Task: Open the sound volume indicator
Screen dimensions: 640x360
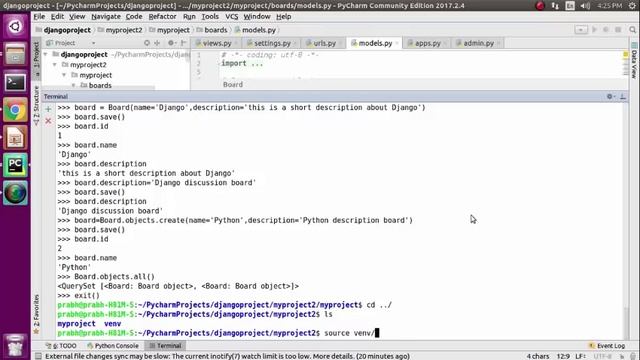Action: coord(585,6)
